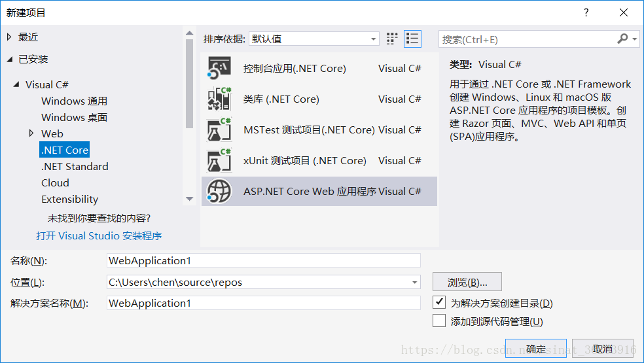Switch to list view of templates
The image size is (644, 363).
tap(412, 39)
